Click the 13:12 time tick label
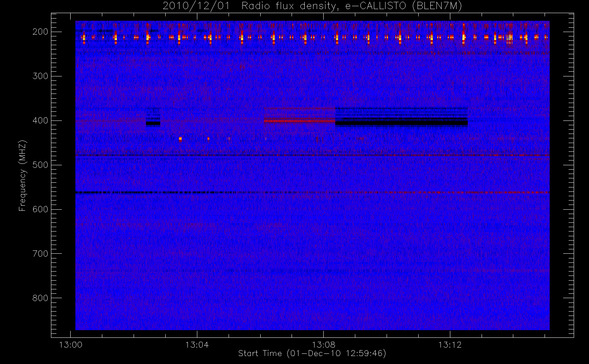Image resolution: width=589 pixels, height=364 pixels. tap(450, 345)
